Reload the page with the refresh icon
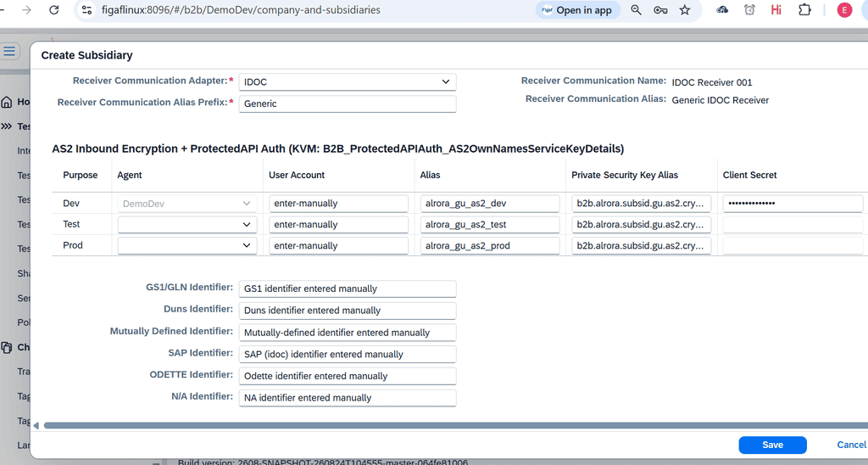868x465 pixels. click(x=53, y=10)
